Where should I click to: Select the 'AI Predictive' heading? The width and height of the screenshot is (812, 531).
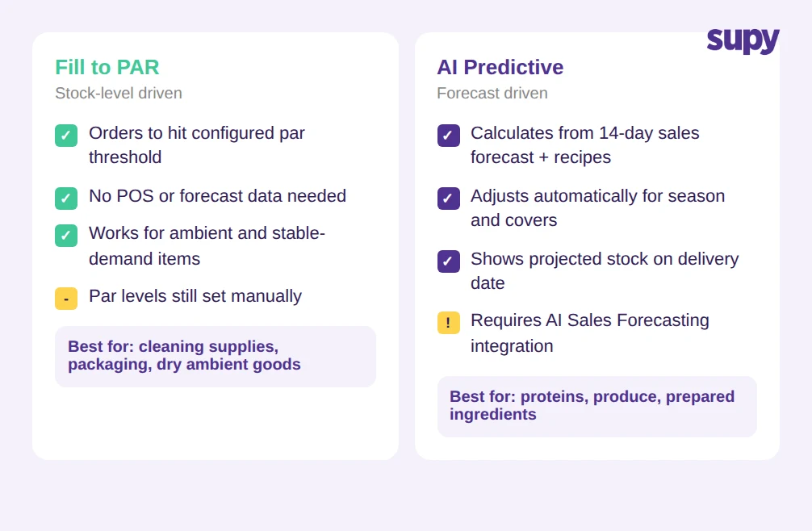500,67
